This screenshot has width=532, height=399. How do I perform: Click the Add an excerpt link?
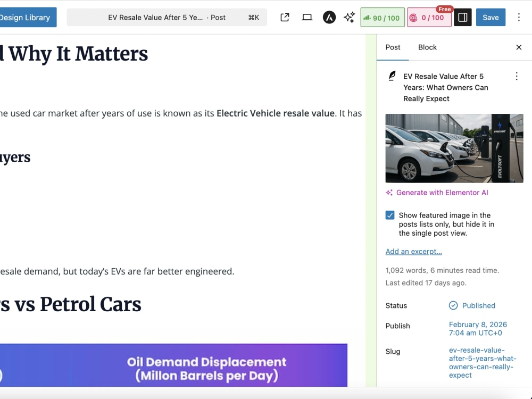[413, 252]
